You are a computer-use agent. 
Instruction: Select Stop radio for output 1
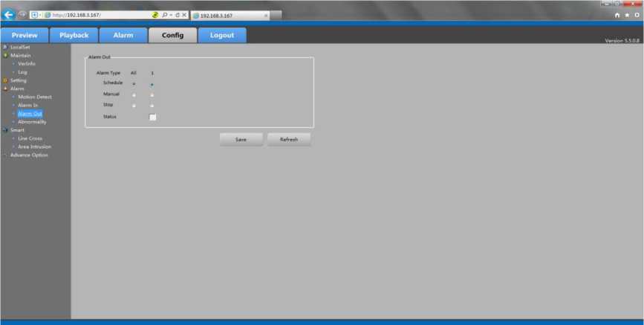pos(152,106)
